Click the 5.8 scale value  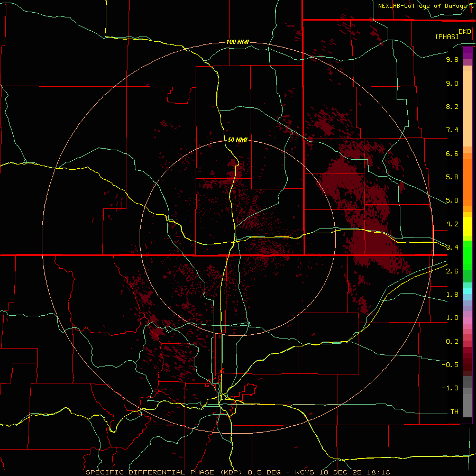[x=452, y=177]
